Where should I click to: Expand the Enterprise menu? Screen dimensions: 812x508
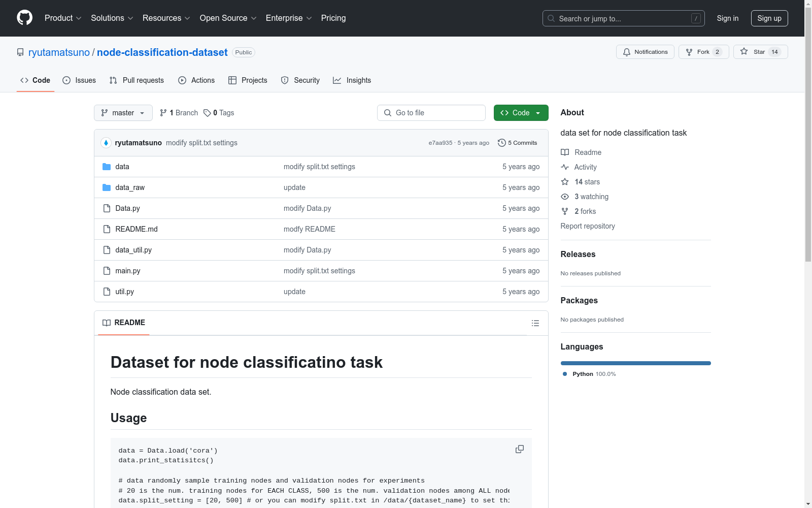(289, 18)
